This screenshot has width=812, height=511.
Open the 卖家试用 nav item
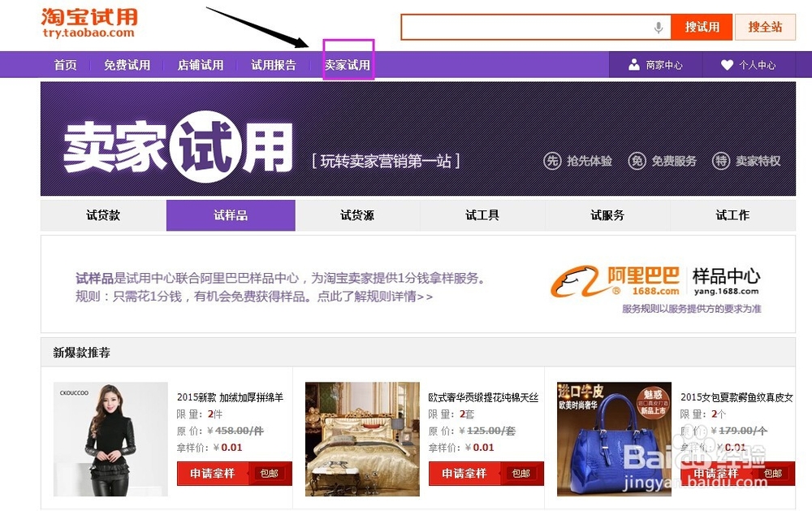click(x=348, y=65)
